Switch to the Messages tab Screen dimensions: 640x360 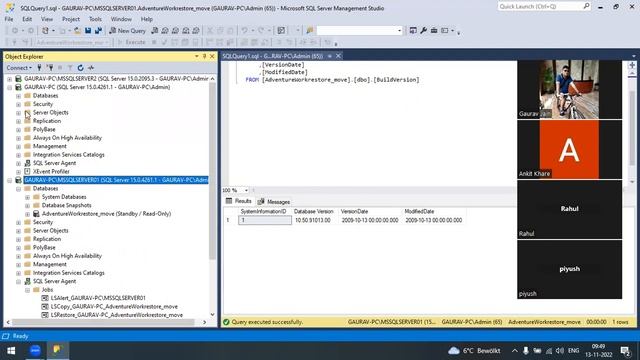[274, 202]
